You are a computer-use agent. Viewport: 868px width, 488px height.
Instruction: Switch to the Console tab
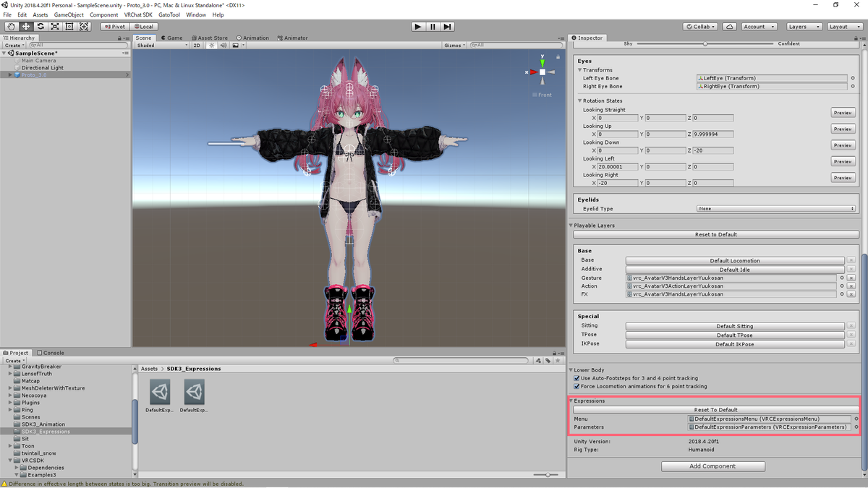pyautogui.click(x=51, y=353)
